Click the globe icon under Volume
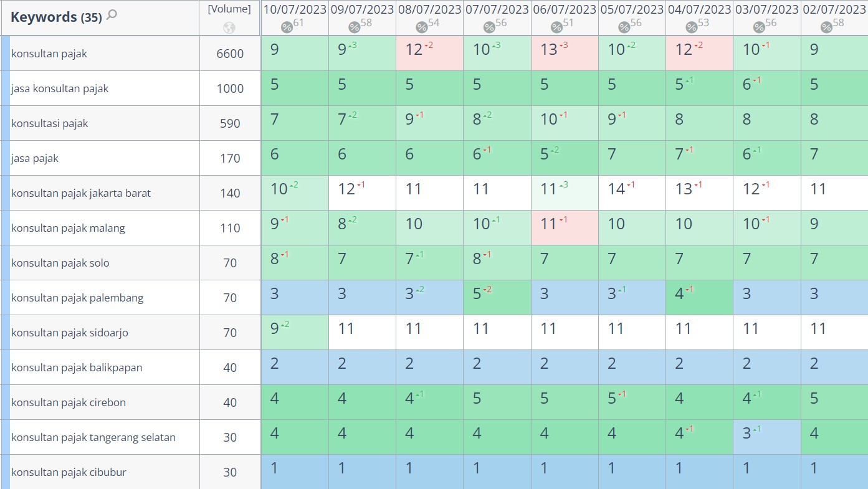Viewport: 868px width, 489px height. coord(229,27)
